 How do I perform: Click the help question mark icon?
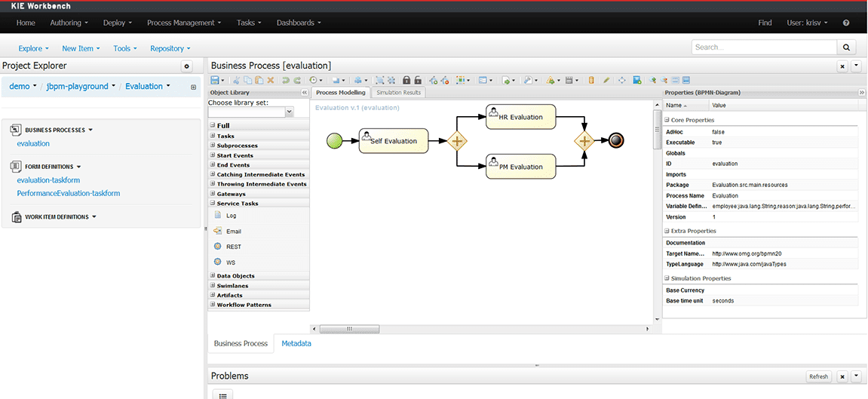[846, 23]
